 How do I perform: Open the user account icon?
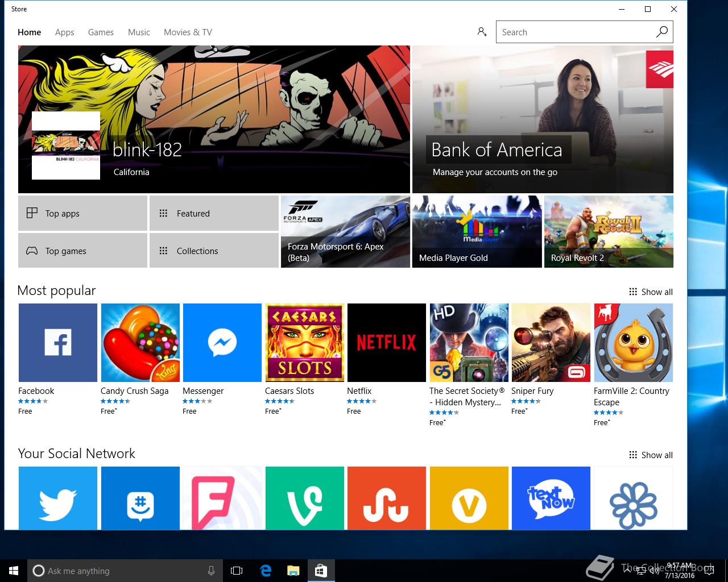[x=482, y=32]
